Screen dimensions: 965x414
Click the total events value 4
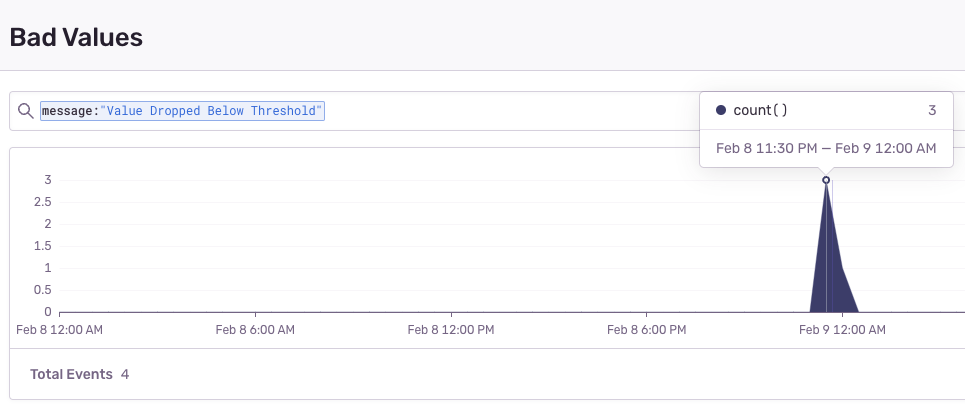pos(125,374)
